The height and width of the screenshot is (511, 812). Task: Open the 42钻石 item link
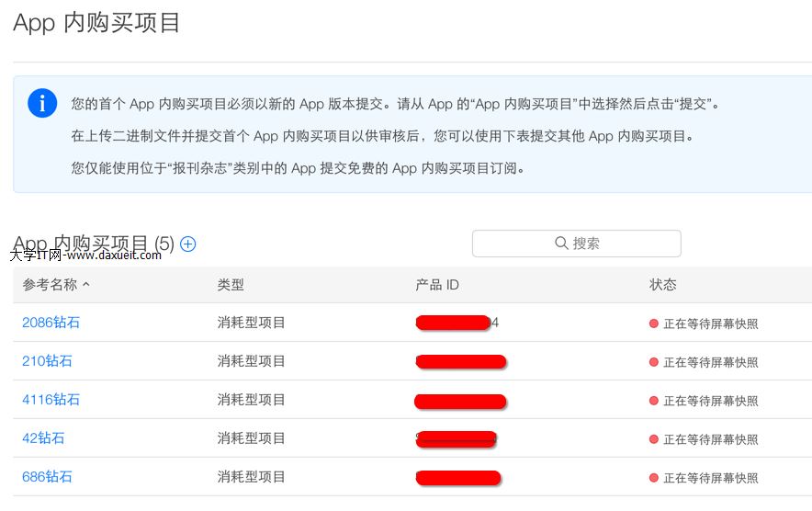tap(43, 438)
